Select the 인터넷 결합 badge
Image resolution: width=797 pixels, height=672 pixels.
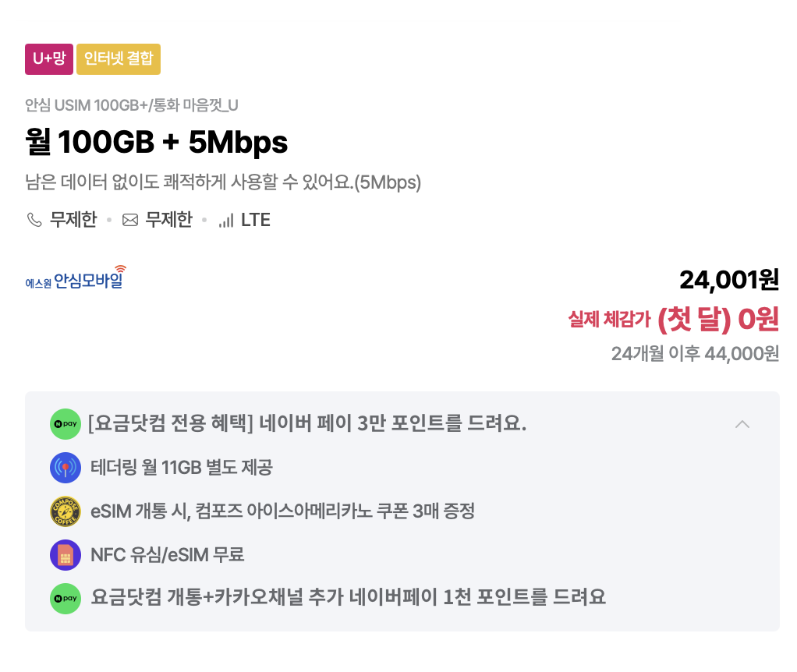click(118, 58)
